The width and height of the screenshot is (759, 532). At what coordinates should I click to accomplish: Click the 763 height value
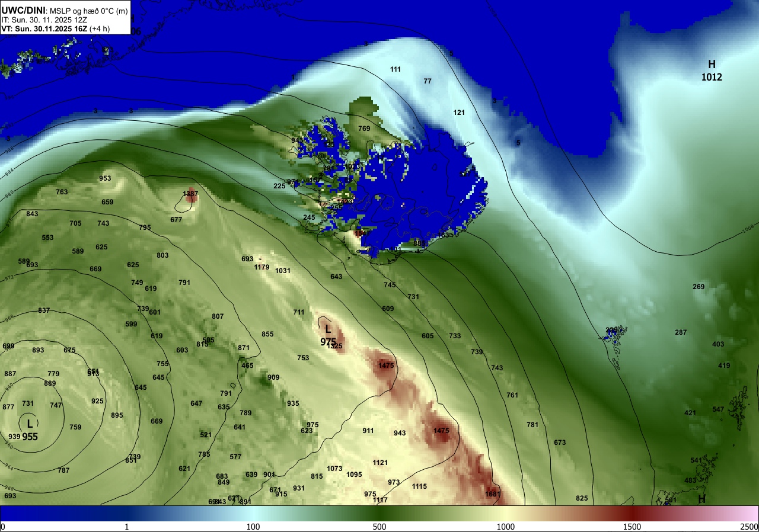pos(62,192)
